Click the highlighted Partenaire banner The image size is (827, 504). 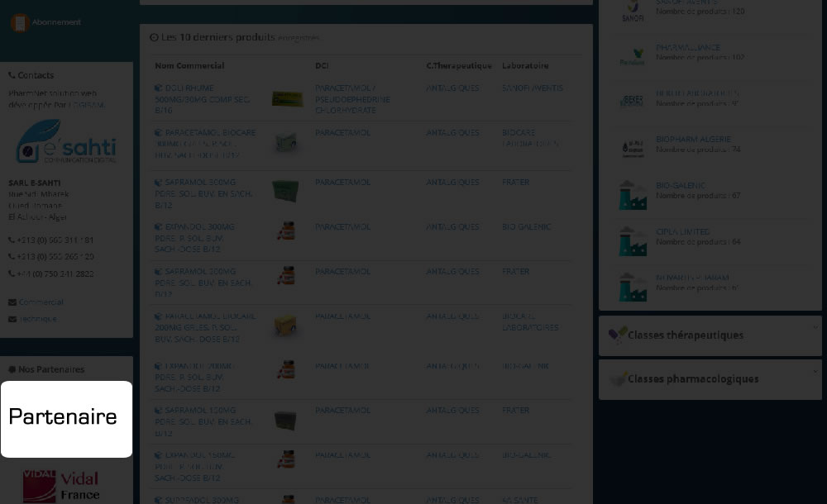[66, 419]
